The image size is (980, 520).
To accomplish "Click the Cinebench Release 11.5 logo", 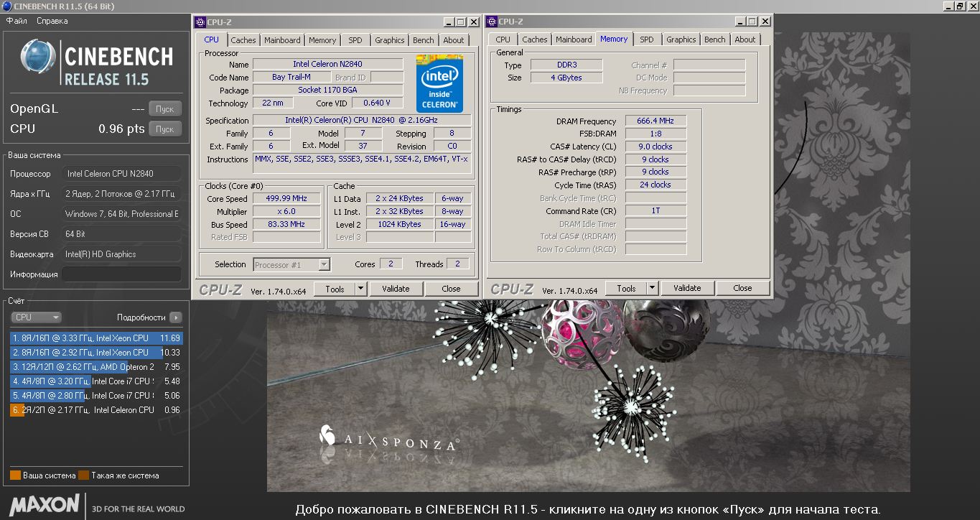I will coord(97,62).
